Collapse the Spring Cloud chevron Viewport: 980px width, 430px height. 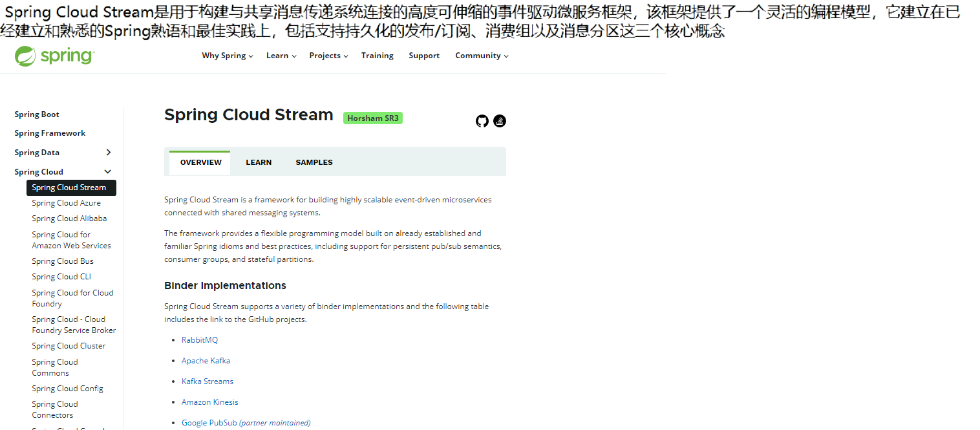(x=108, y=172)
